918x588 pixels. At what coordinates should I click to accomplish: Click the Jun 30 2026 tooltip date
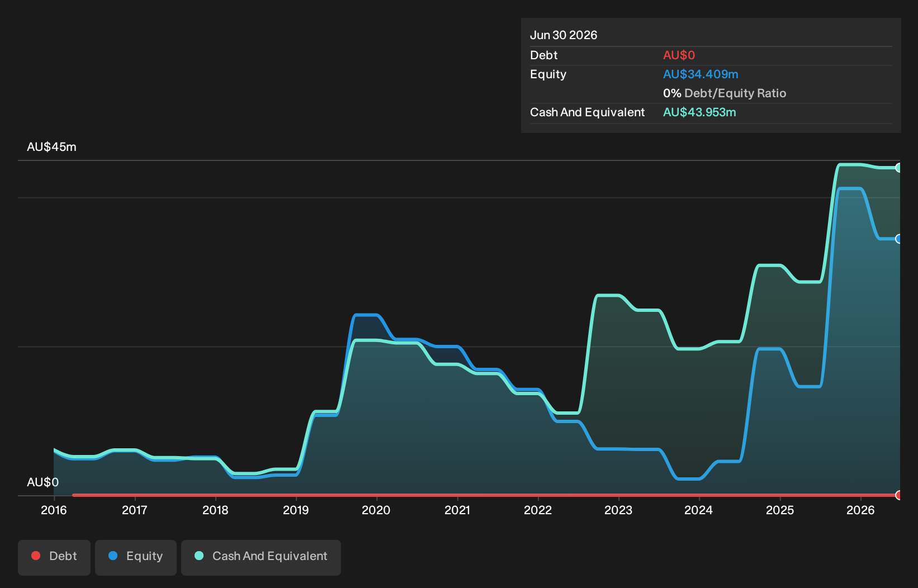pos(564,35)
